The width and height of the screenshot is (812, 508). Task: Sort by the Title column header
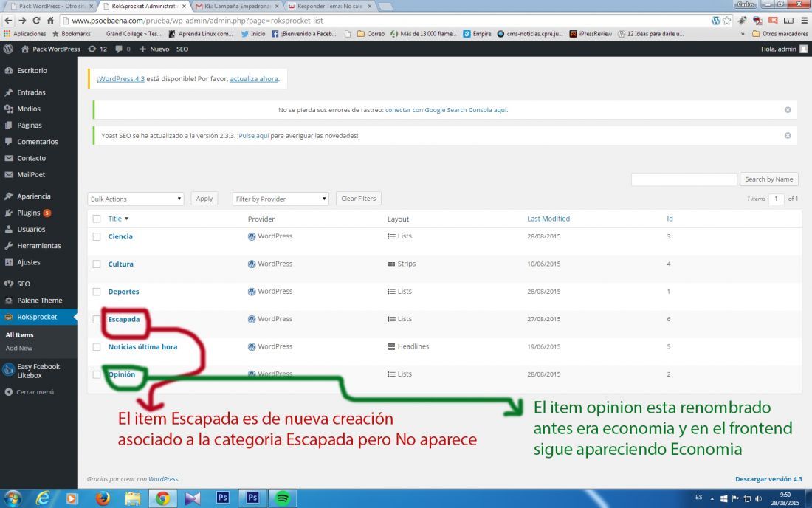click(118, 219)
